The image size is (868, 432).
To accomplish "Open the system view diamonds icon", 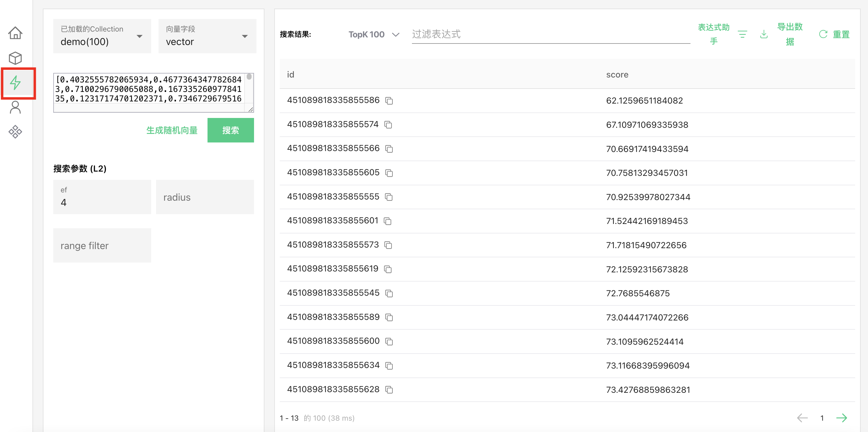I will pos(15,132).
